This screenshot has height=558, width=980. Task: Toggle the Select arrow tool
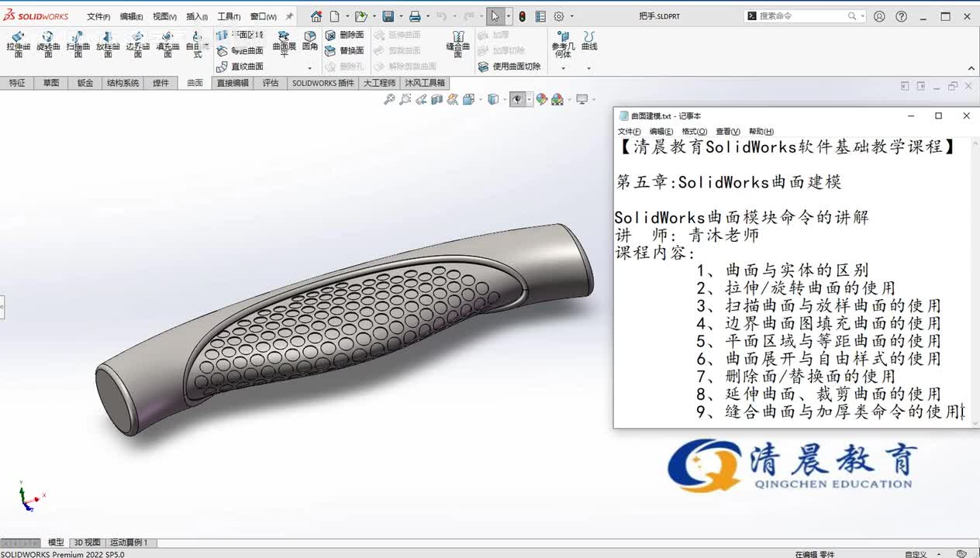[495, 16]
